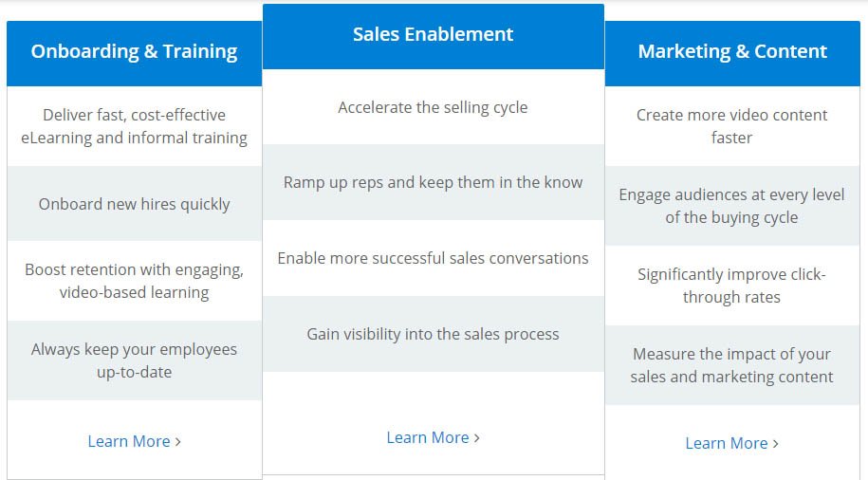The image size is (868, 480).
Task: Click 'Create more video content faster' row
Action: tap(732, 126)
